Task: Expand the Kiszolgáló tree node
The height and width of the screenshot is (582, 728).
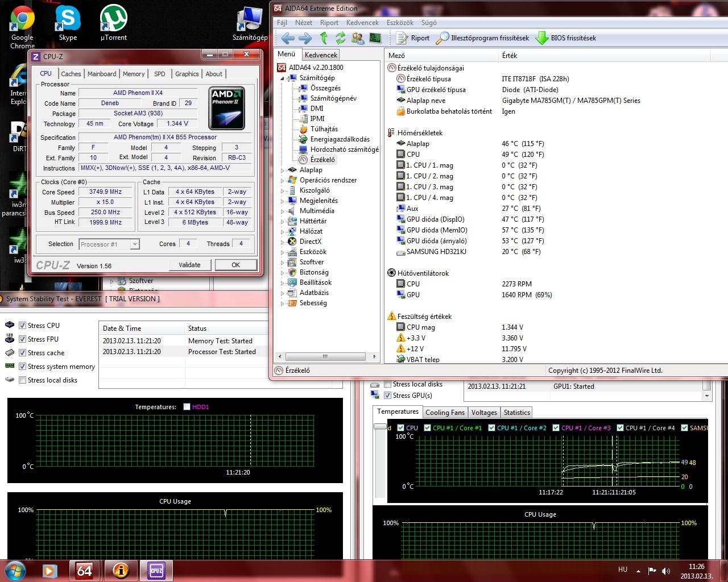Action: tap(282, 190)
